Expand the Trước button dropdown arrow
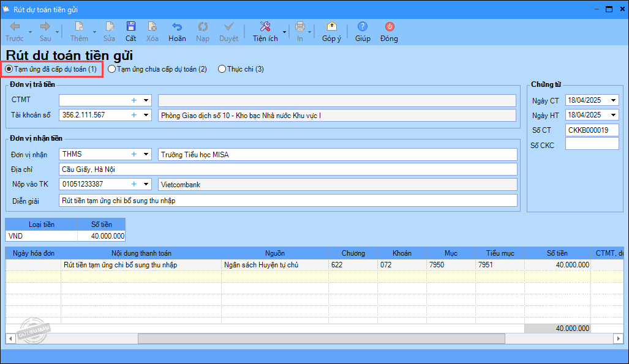629x364 pixels. click(30, 32)
